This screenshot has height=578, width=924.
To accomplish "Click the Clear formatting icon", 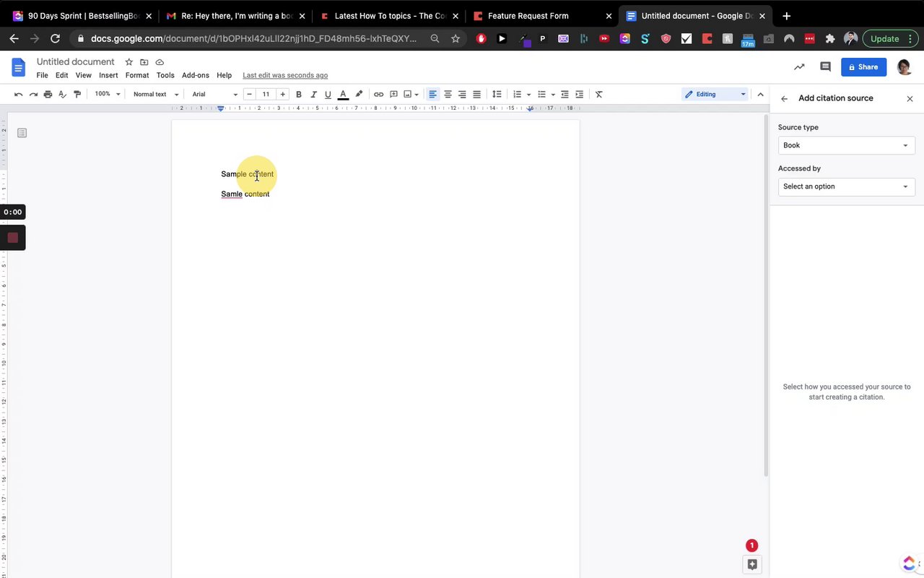I will (598, 94).
